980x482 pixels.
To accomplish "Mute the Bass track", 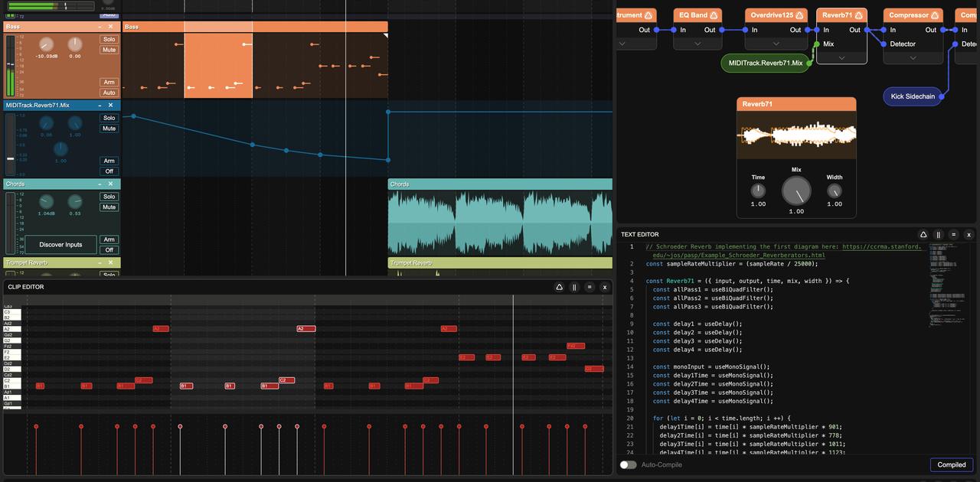I will point(109,50).
